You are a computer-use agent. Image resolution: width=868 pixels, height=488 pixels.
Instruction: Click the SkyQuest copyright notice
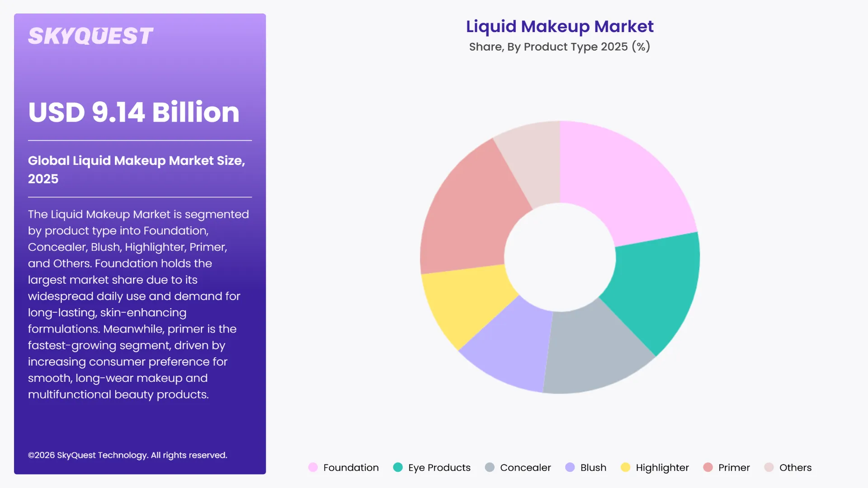127,455
